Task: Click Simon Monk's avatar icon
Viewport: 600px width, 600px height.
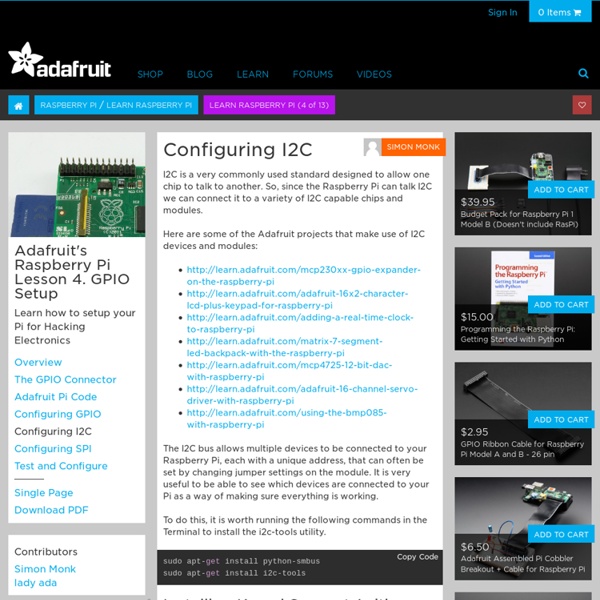Action: pos(372,147)
